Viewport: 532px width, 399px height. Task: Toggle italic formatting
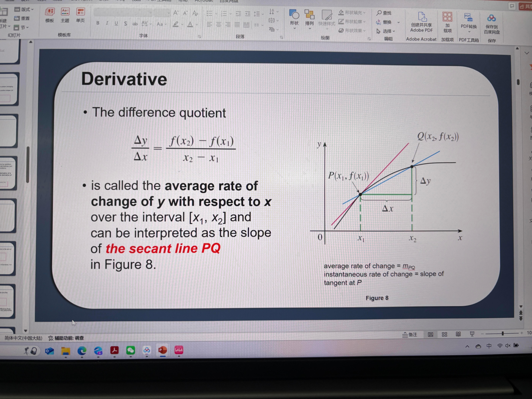pos(107,23)
